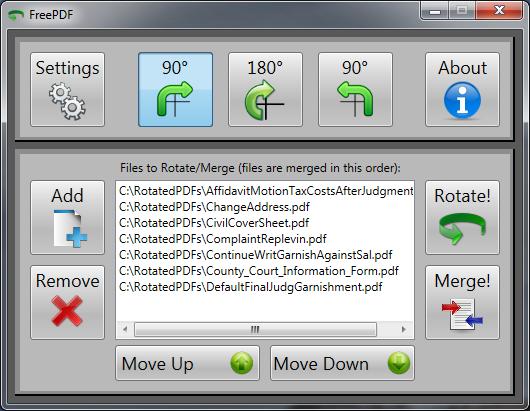The height and width of the screenshot is (411, 530).
Task: Remove the selected file with red X
Action: 68,302
